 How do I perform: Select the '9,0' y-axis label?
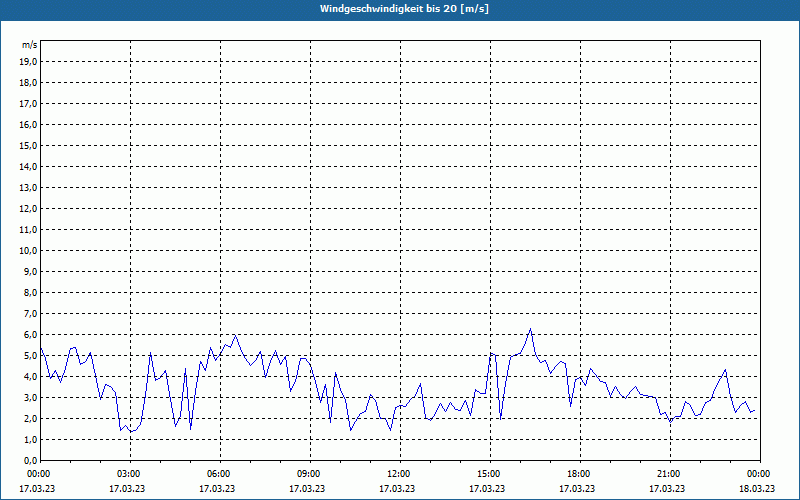(30, 271)
